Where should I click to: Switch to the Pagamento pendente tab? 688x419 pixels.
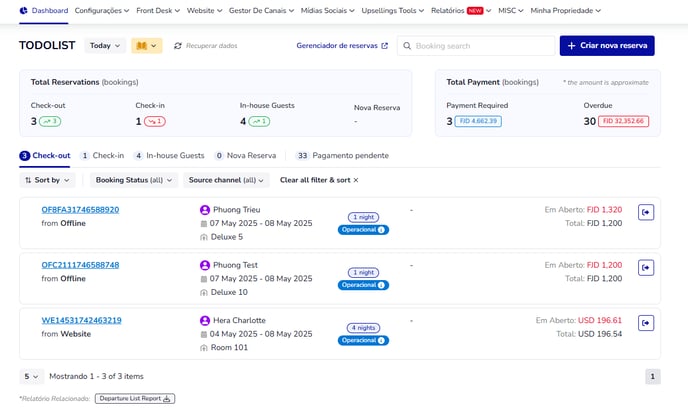click(342, 156)
